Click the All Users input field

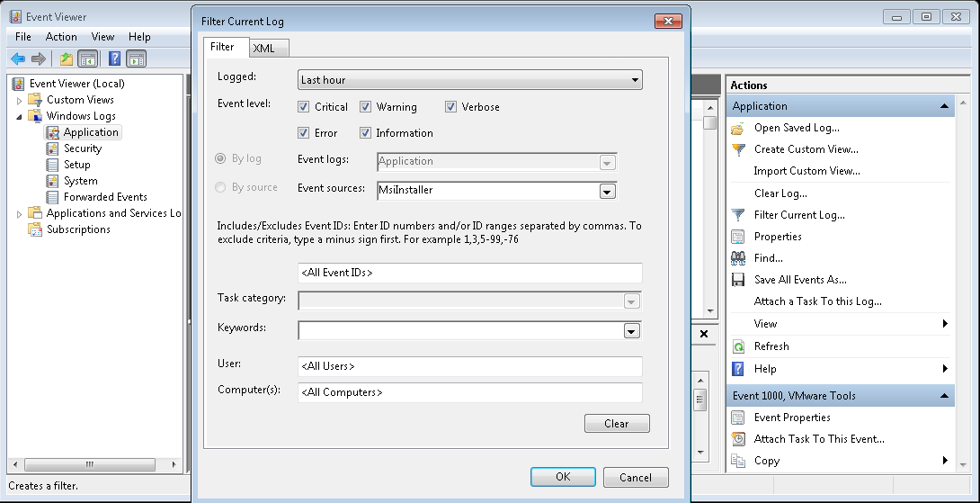point(470,366)
